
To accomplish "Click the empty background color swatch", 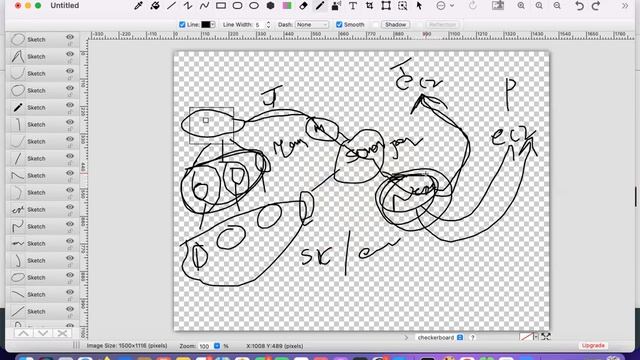I will click(527, 337).
